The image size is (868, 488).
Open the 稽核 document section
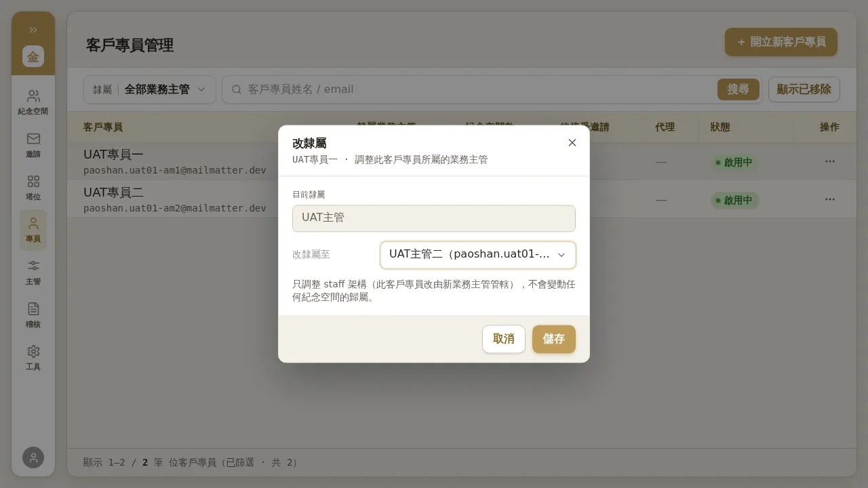tap(33, 315)
